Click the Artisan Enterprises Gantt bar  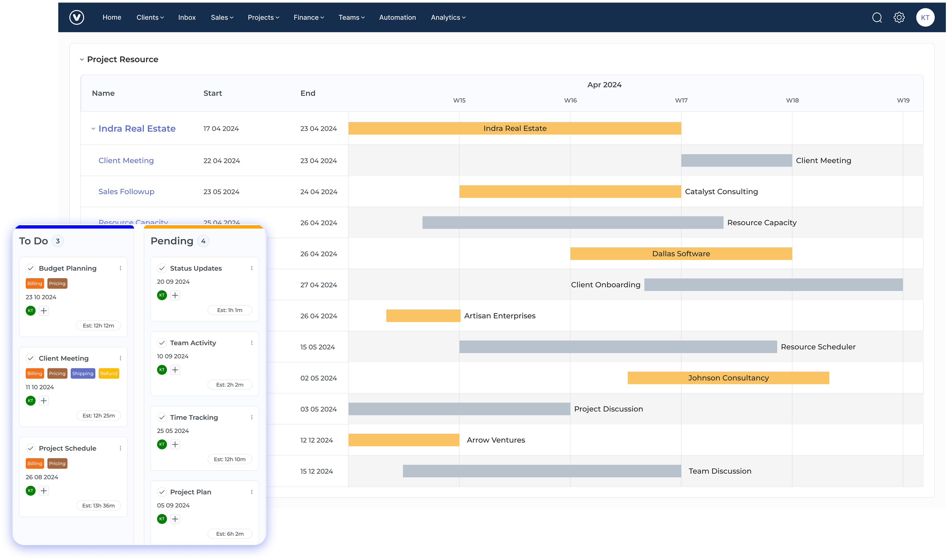[x=423, y=316]
